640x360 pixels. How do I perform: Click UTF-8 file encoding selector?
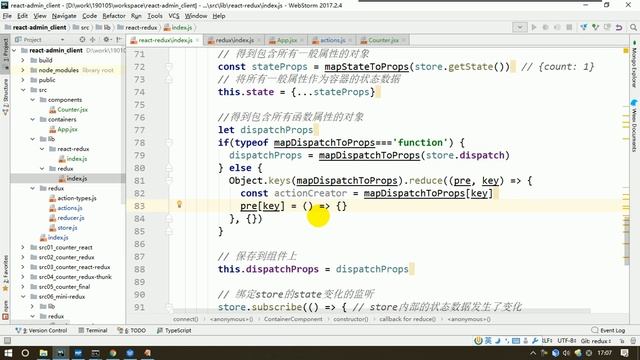click(x=567, y=341)
